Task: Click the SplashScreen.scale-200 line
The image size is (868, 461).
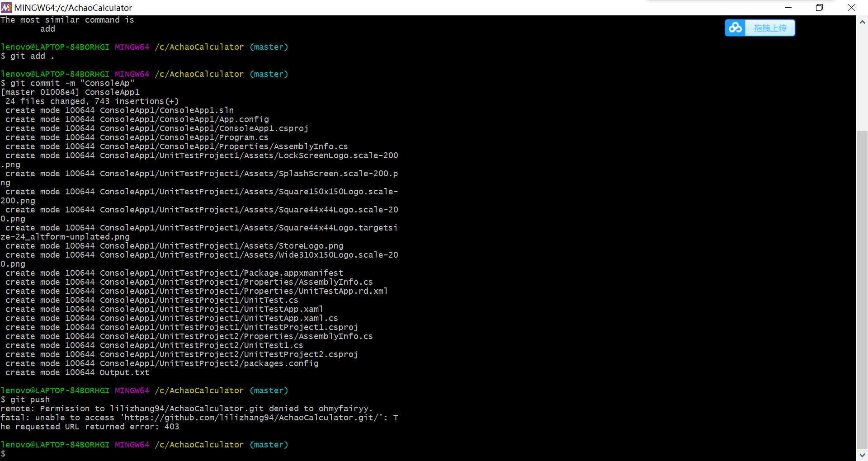Action: [202, 174]
